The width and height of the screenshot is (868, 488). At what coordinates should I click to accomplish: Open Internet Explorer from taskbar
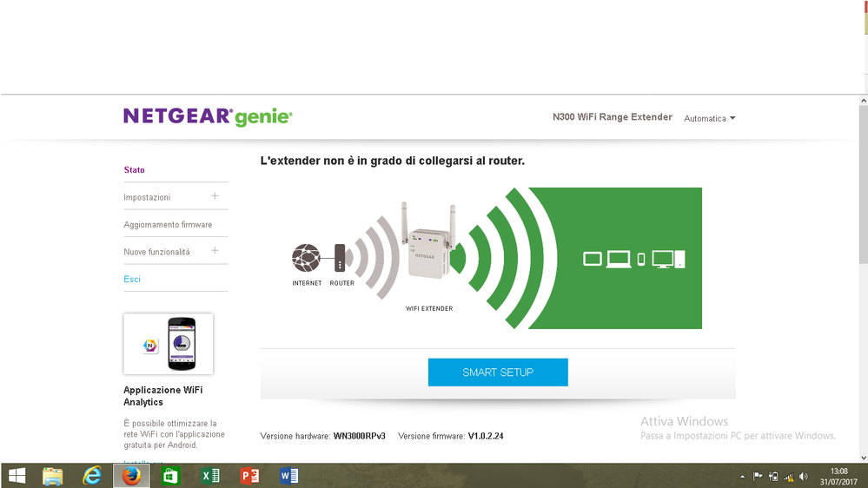[92, 476]
